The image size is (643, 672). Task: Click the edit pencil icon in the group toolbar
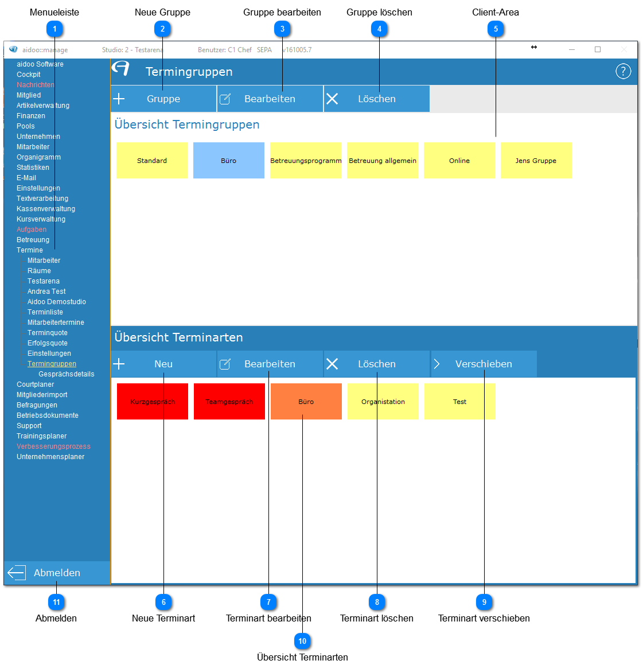click(x=225, y=99)
